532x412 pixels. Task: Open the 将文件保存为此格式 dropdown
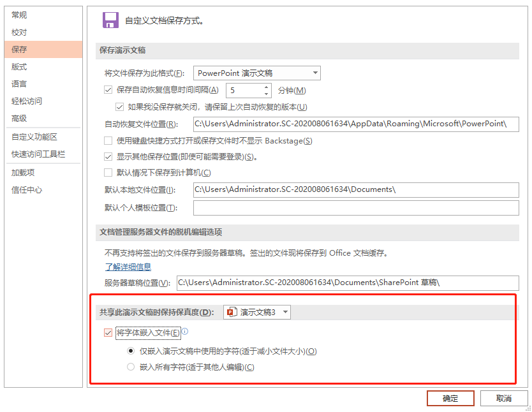(x=257, y=73)
